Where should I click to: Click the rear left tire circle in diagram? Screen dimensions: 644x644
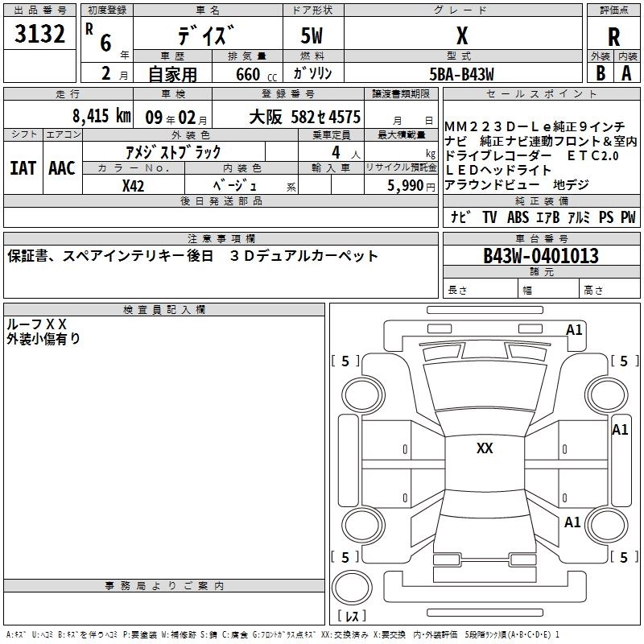363,525
